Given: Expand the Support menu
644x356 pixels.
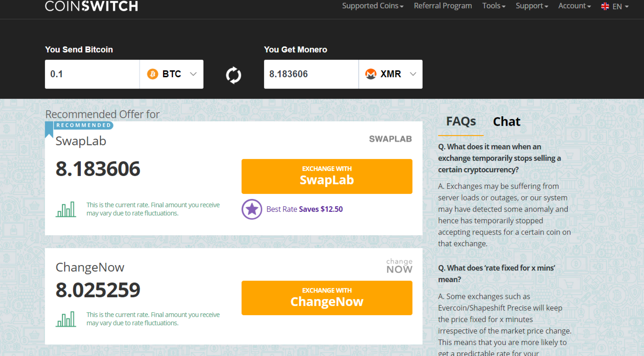Looking at the screenshot, I should tap(532, 6).
